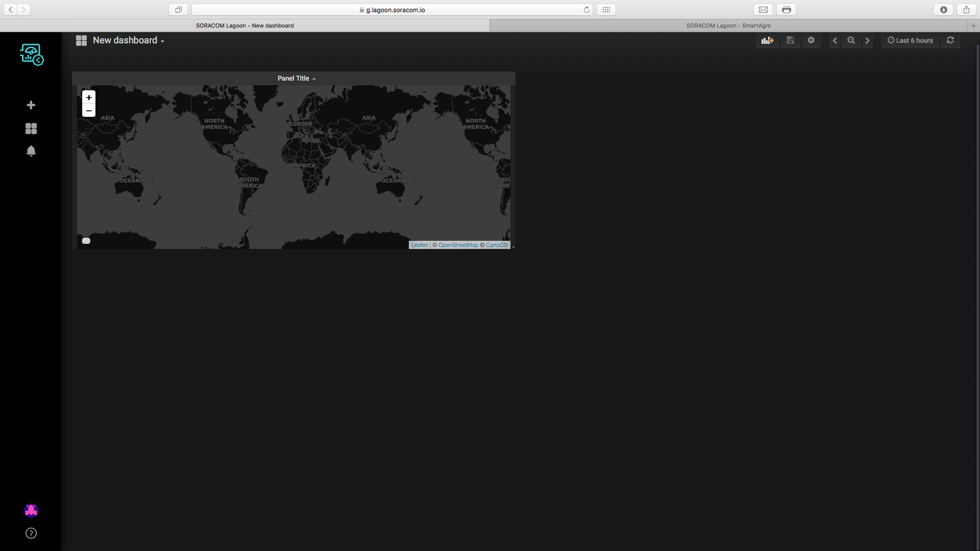Image resolution: width=980 pixels, height=551 pixels.
Task: Click the SORACOM Lagoon logo
Action: point(32,55)
